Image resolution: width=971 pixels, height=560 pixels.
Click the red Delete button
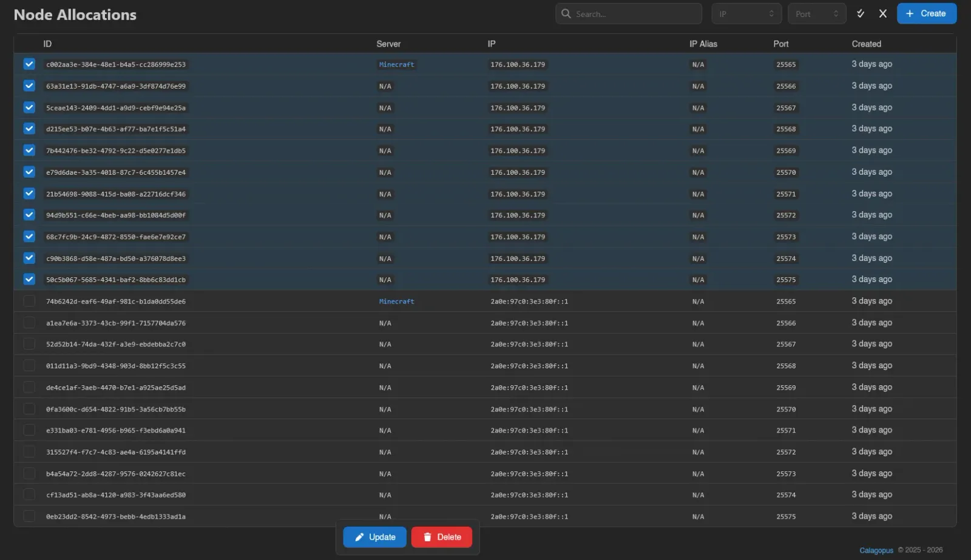point(442,537)
